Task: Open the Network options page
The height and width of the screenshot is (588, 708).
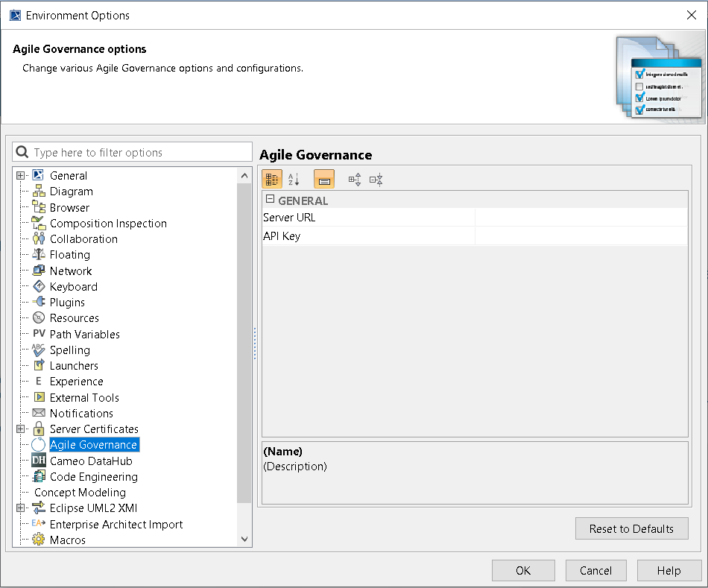Action: 71,271
